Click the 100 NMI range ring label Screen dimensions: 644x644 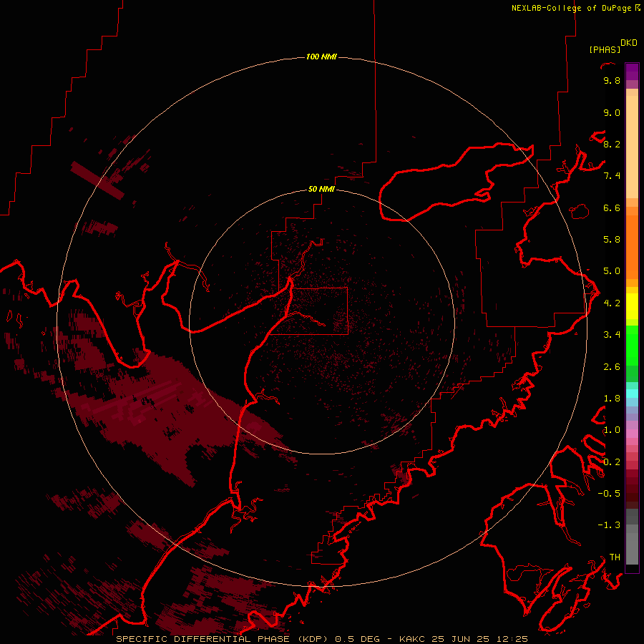tap(321, 57)
